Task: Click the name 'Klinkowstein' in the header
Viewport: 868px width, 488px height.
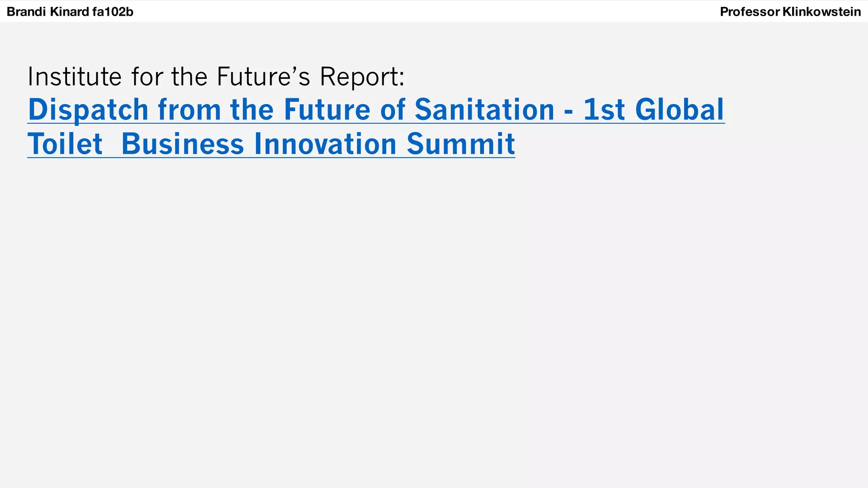Action: (x=821, y=12)
